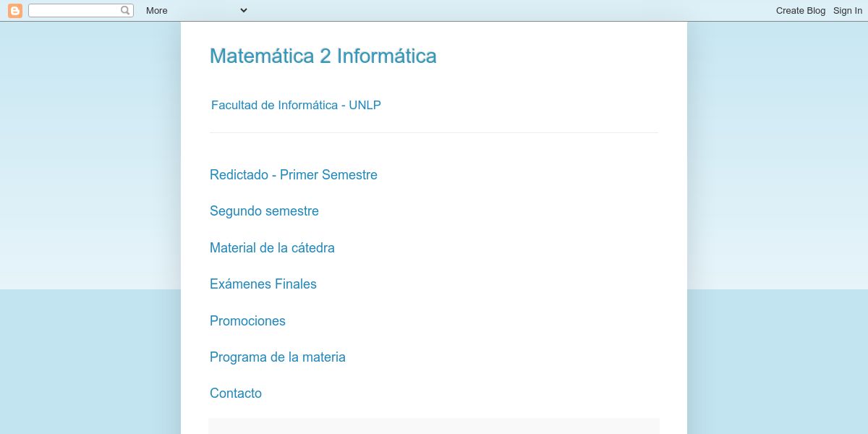
Task: Open 'Redictado - Primer Semestre' page
Action: [x=293, y=174]
